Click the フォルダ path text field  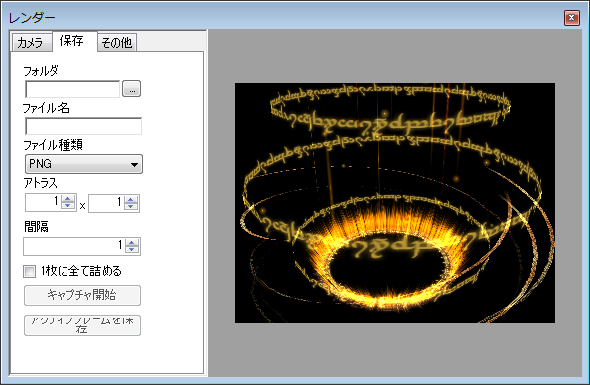tap(72, 89)
